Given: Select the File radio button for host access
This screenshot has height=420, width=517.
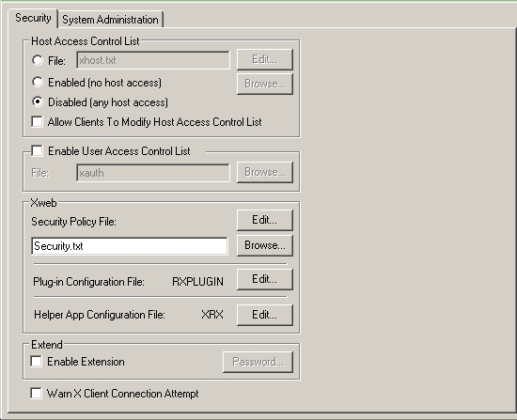Looking at the screenshot, I should [x=38, y=60].
